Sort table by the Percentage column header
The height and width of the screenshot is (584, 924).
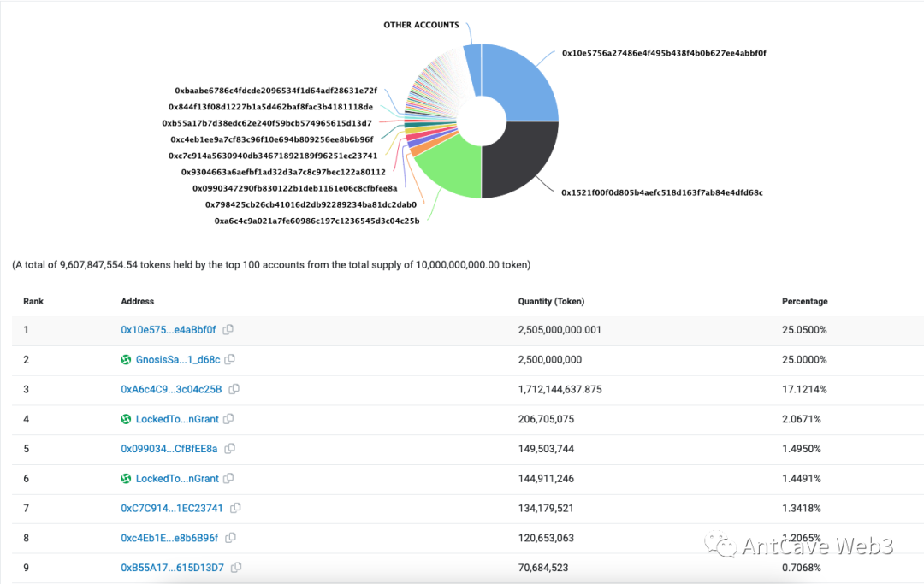pyautogui.click(x=804, y=301)
